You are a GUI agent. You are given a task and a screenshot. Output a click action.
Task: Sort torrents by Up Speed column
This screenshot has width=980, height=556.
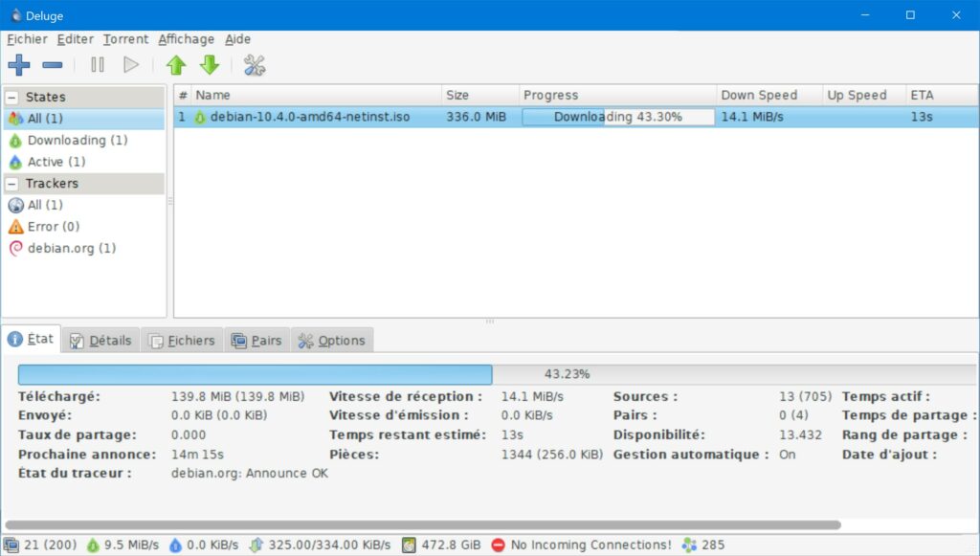tap(864, 96)
